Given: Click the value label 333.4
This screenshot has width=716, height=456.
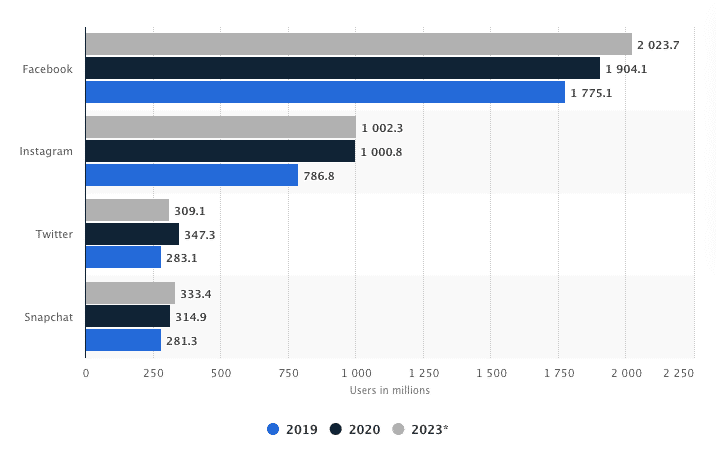Looking at the screenshot, I should pos(196,294).
